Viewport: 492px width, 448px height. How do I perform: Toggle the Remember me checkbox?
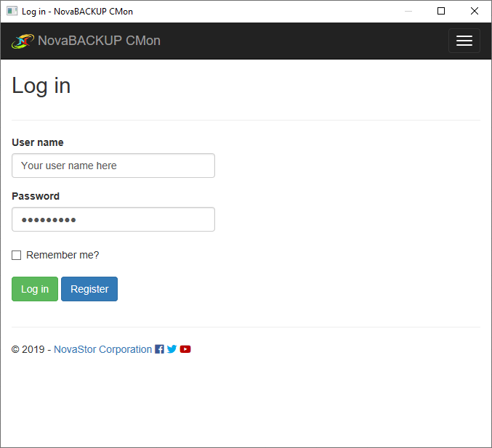16,255
